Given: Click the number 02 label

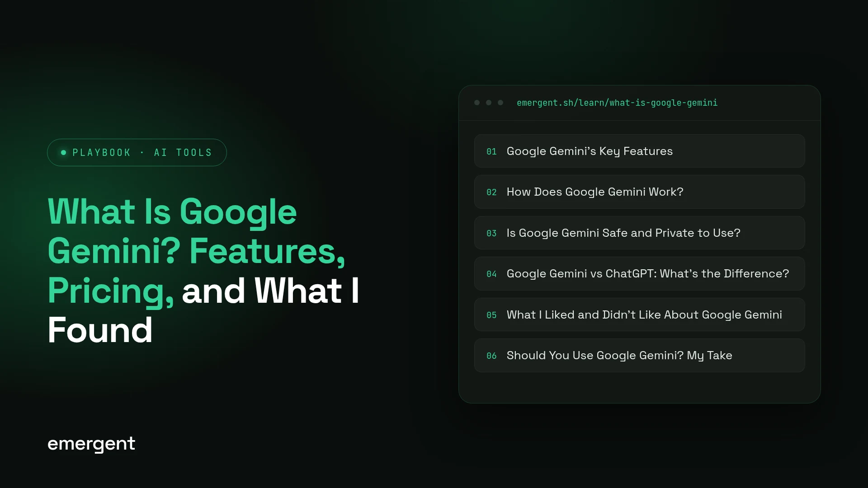Looking at the screenshot, I should tap(491, 192).
